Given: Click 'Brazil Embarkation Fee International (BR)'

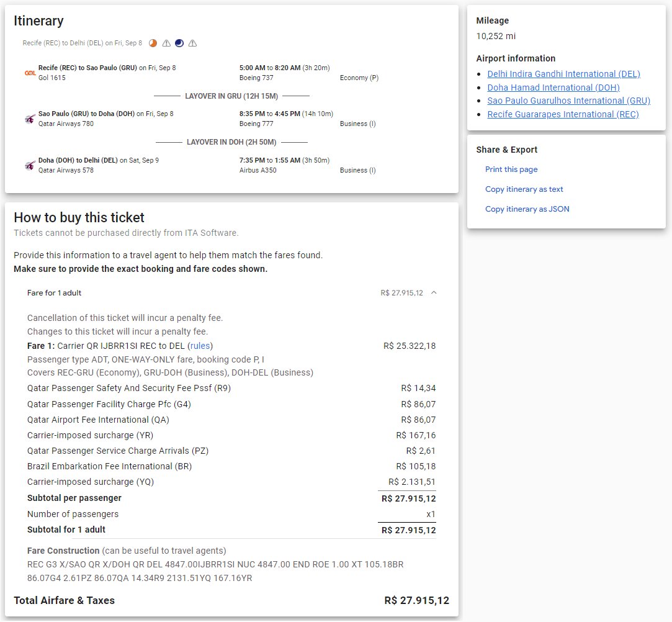Looking at the screenshot, I should [x=109, y=466].
